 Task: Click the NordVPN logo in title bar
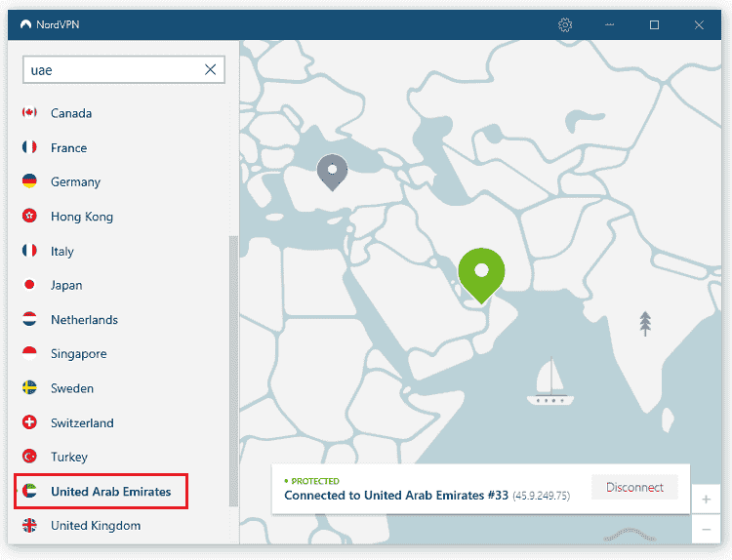(26, 24)
